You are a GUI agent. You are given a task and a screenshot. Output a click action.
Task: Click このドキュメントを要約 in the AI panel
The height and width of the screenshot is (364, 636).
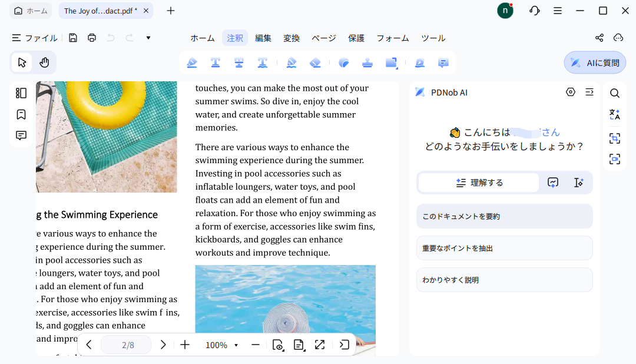(504, 216)
